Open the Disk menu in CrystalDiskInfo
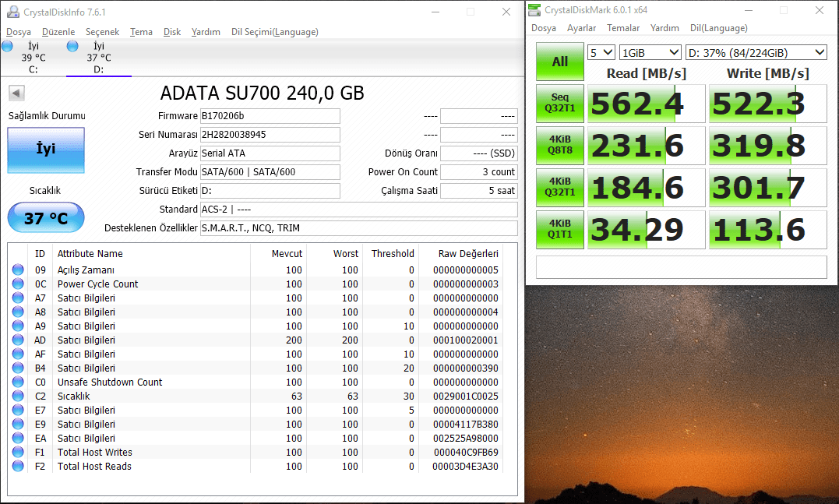 (172, 32)
